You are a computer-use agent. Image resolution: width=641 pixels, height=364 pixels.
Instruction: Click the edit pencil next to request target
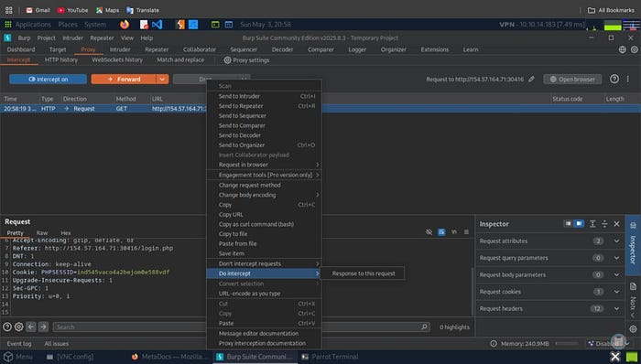click(x=531, y=80)
